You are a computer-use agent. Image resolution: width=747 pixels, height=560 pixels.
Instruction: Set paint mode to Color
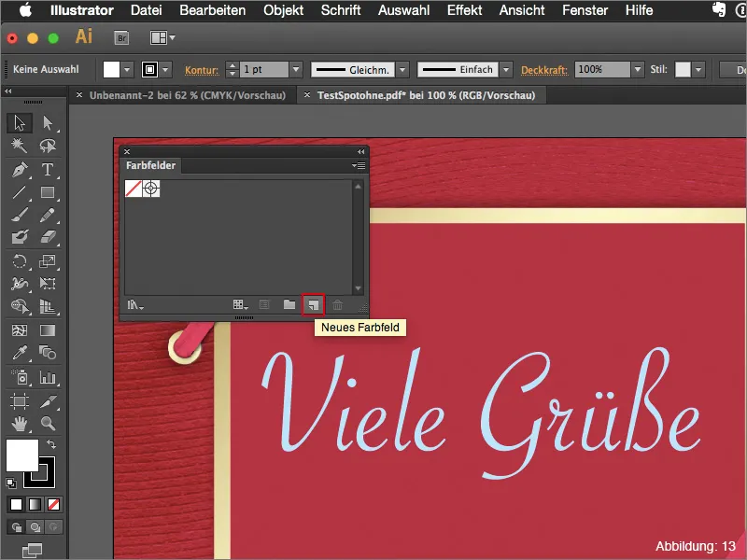(x=16, y=504)
